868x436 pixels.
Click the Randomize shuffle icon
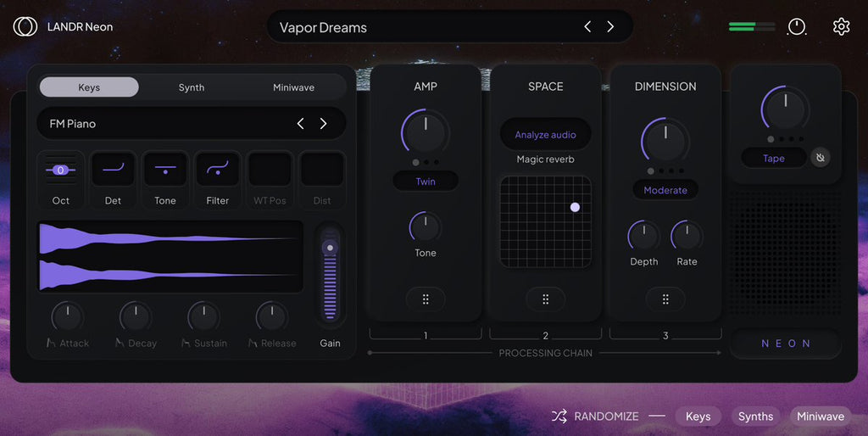point(559,416)
